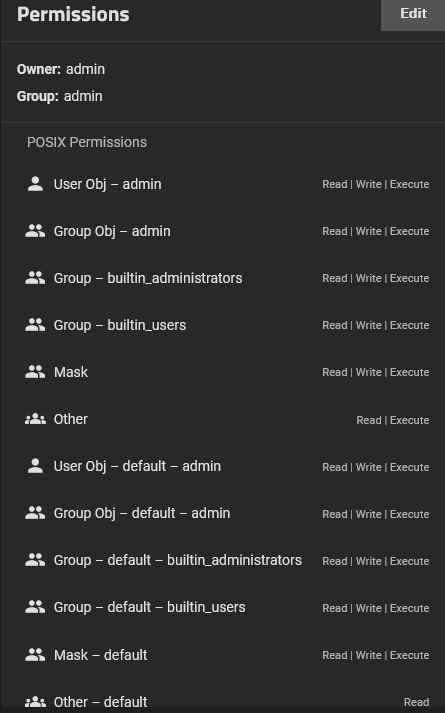Click the builtin_administrators group icon
The height and width of the screenshot is (713, 445).
[x=35, y=278]
